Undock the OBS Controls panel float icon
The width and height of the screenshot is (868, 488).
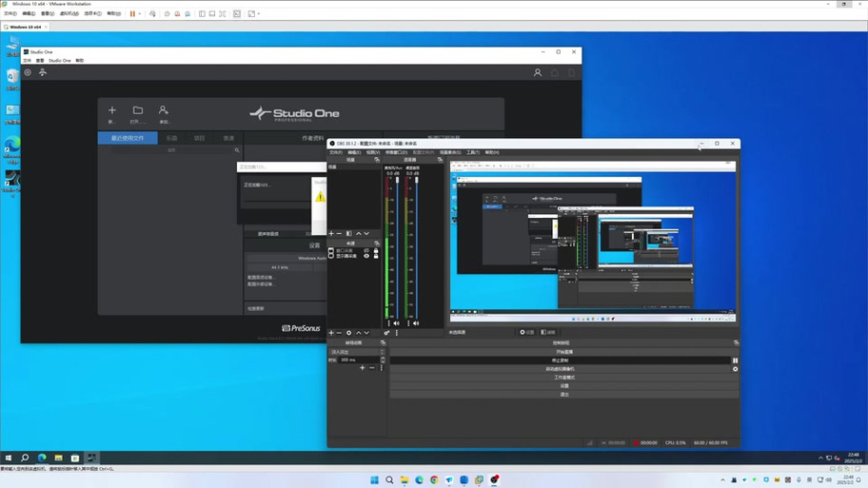pyautogui.click(x=736, y=342)
